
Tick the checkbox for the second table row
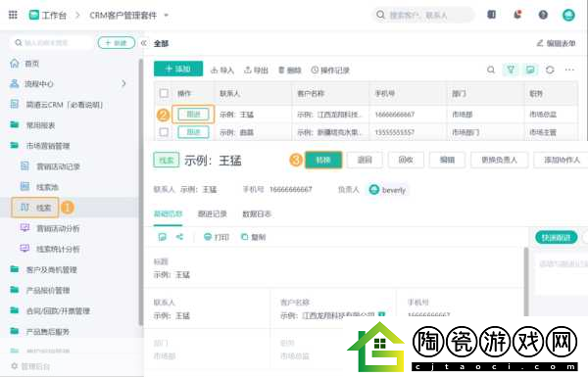pos(164,132)
